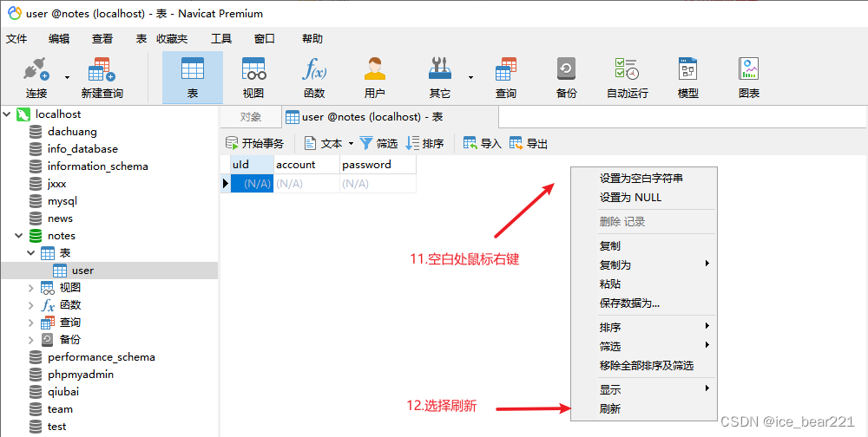Open the 窗口 menu
Screen dimensions: 868x437
[x=265, y=39]
